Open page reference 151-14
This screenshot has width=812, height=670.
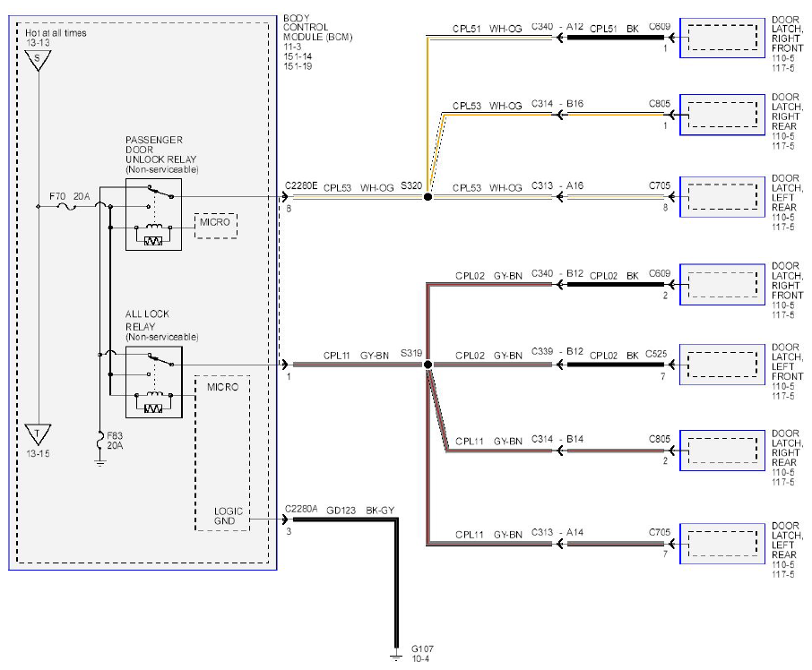tap(298, 56)
